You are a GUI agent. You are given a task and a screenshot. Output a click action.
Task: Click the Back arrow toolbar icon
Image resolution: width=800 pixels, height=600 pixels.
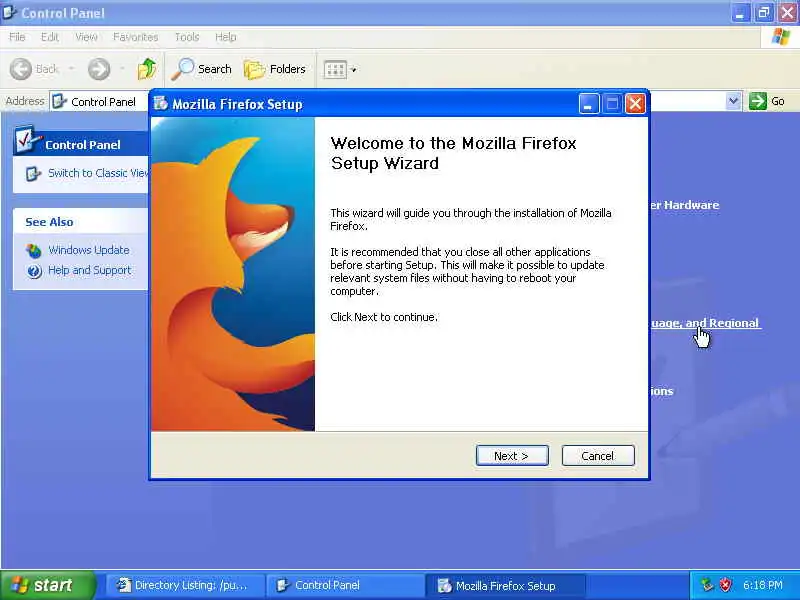click(21, 69)
